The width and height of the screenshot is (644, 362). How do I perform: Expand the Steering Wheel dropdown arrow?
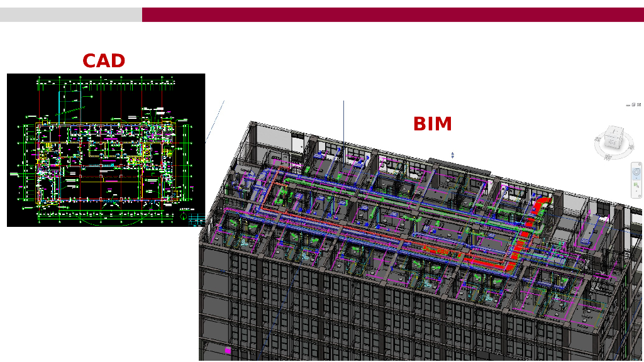point(636,178)
